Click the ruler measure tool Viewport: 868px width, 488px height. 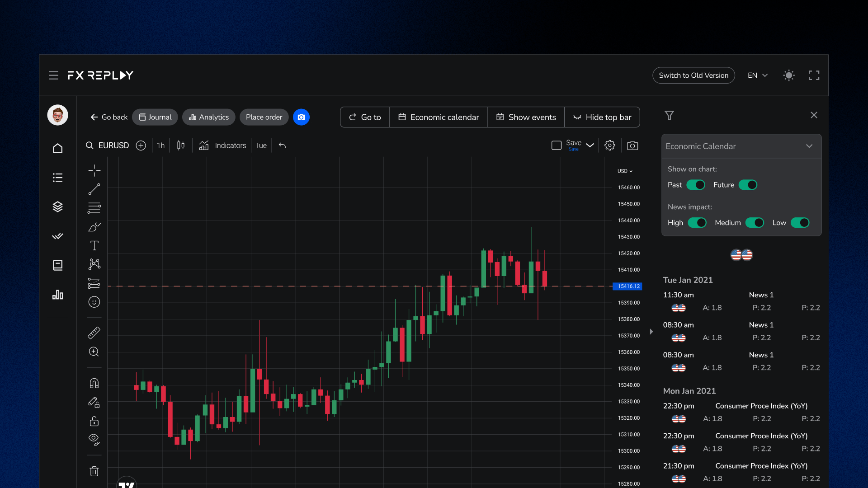pyautogui.click(x=94, y=333)
